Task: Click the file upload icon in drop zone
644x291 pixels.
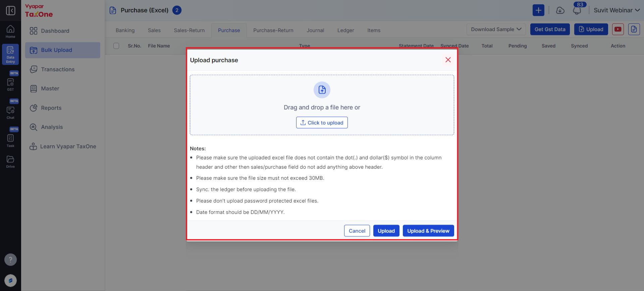Action: tap(322, 90)
